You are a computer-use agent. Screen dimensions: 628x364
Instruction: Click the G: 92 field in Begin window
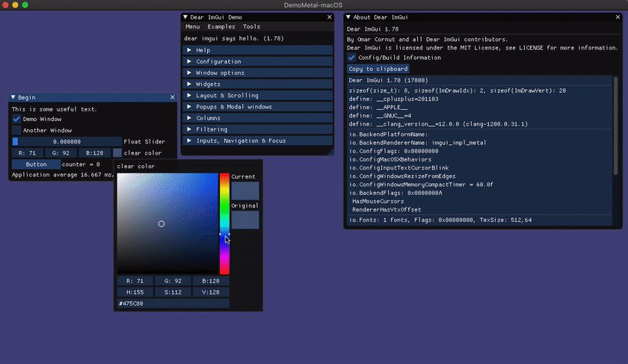point(61,153)
